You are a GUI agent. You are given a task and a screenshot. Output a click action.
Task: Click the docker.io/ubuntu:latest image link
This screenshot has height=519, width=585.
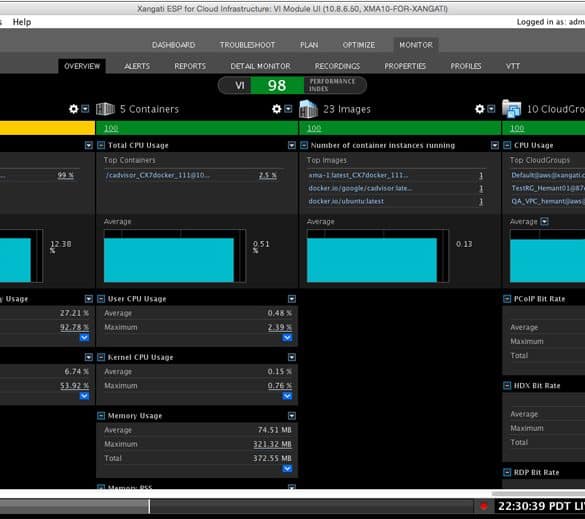coord(346,201)
